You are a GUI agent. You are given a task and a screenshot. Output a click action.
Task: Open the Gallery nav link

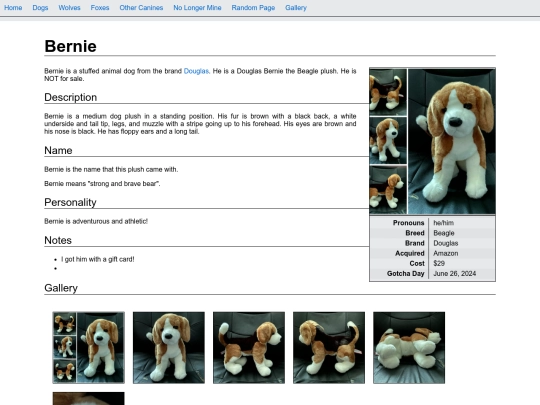(296, 8)
